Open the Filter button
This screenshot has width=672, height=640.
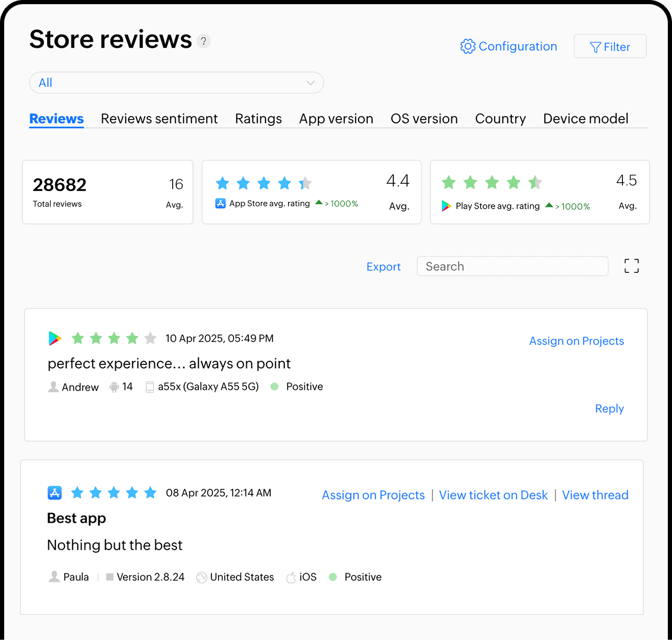pos(610,46)
